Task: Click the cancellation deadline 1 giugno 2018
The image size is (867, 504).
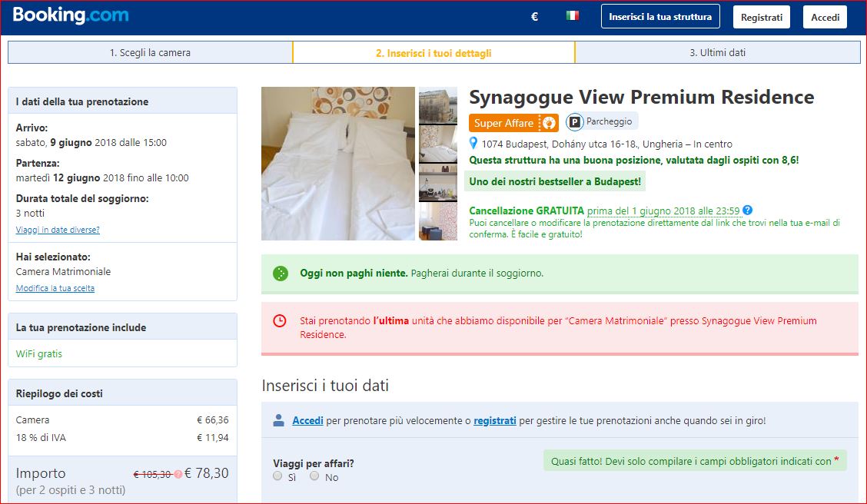Action: (x=663, y=211)
